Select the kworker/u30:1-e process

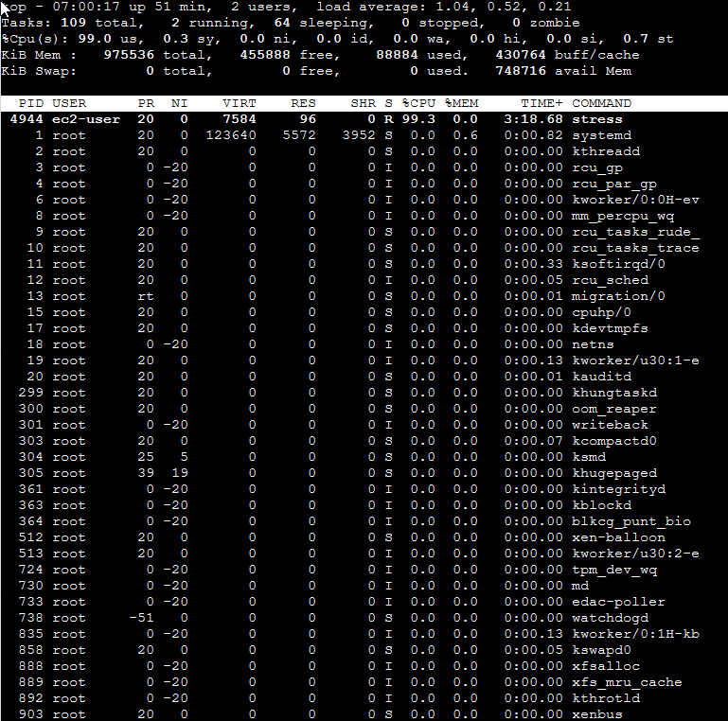pos(635,360)
